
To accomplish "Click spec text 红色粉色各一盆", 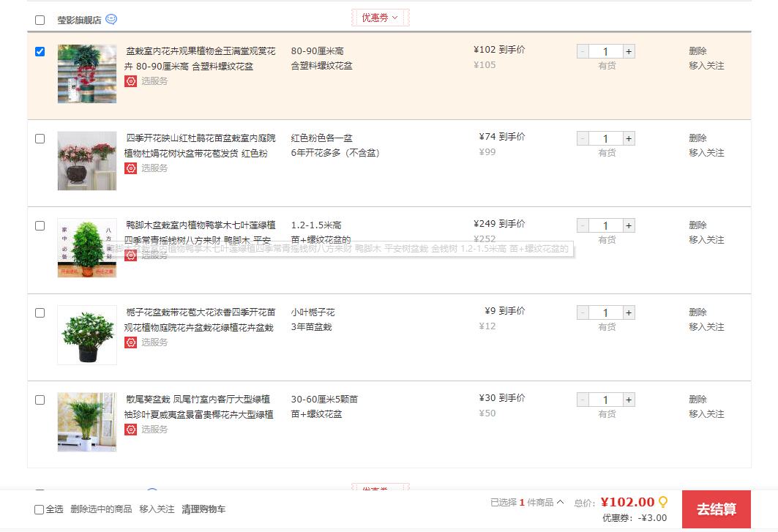I will coord(321,138).
